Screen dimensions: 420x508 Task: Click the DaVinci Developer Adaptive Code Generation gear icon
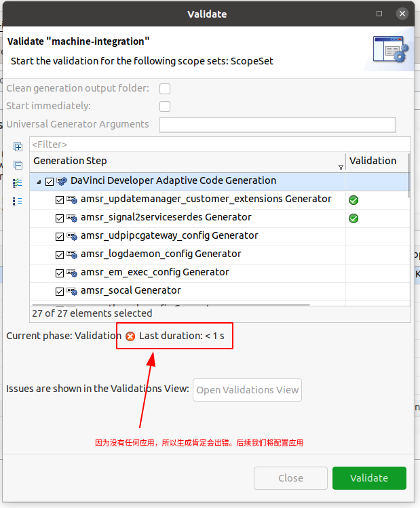click(62, 181)
